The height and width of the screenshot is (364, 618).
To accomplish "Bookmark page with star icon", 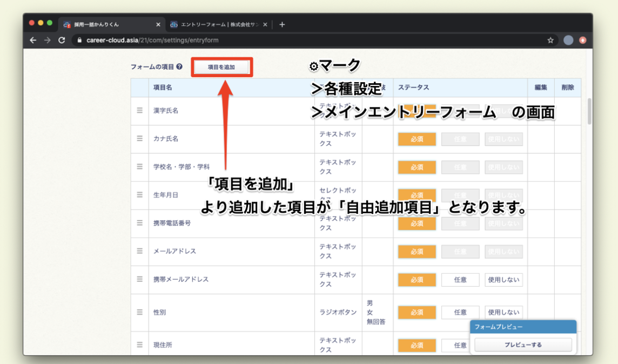I will pos(550,40).
